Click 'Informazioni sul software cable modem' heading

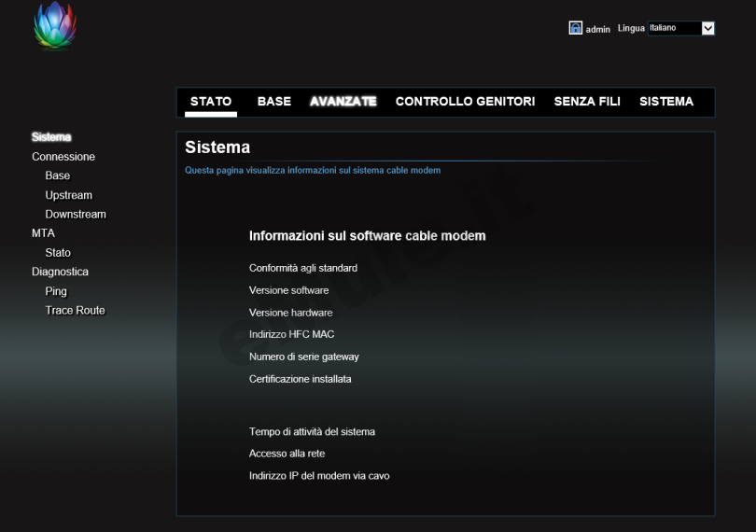(x=367, y=236)
